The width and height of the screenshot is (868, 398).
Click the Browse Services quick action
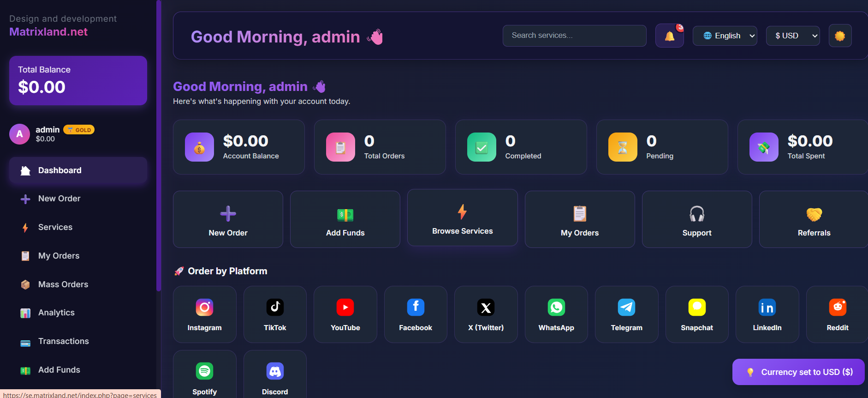462,218
